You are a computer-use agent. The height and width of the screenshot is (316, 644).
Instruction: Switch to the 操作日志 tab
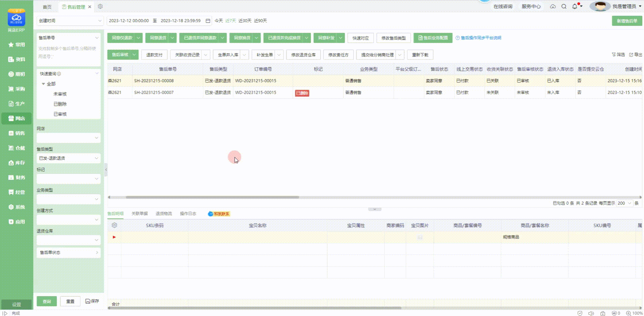coord(188,213)
